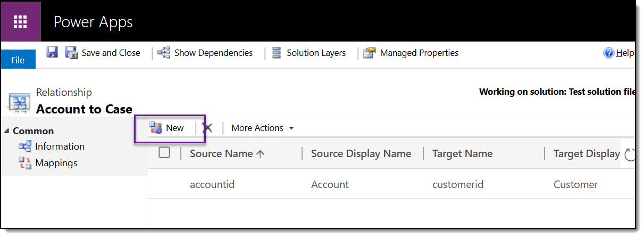Image resolution: width=644 pixels, height=237 pixels.
Task: Open the Power Apps app launcher waffle
Action: (20, 22)
